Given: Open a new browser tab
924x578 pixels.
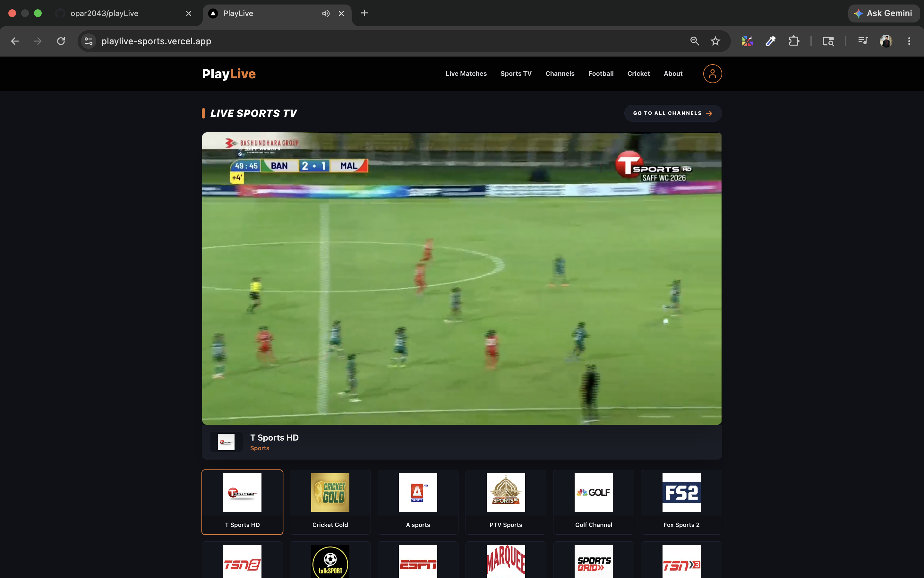Looking at the screenshot, I should (x=364, y=13).
